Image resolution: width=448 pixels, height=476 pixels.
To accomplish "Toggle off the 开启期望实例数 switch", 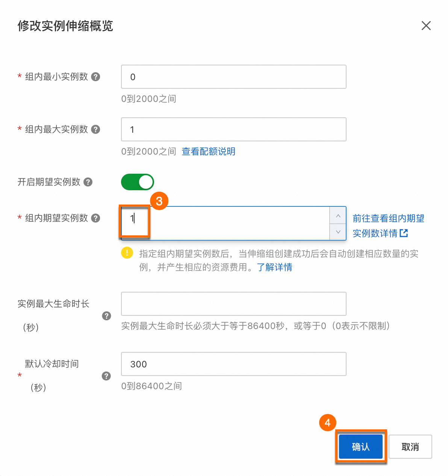I will point(138,182).
